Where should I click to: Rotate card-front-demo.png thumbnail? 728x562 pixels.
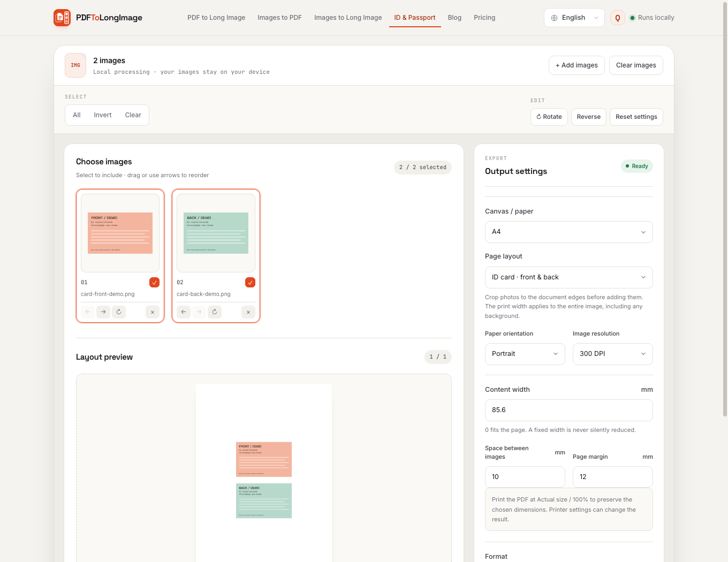click(119, 312)
